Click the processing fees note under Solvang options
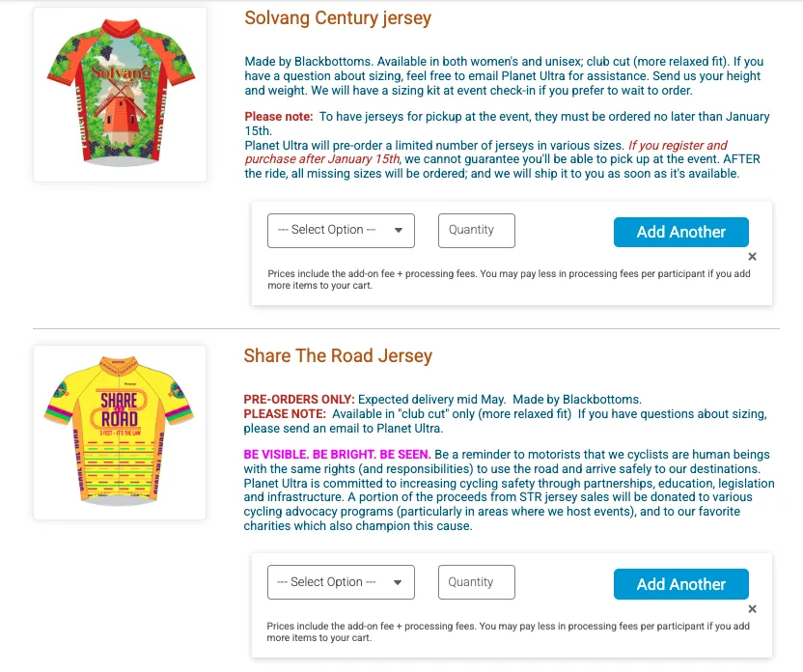803x672 pixels. pyautogui.click(x=509, y=280)
